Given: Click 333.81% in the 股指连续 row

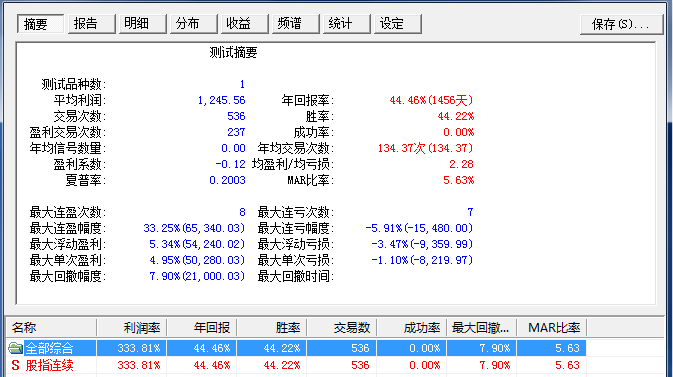Looking at the screenshot, I should tap(139, 365).
